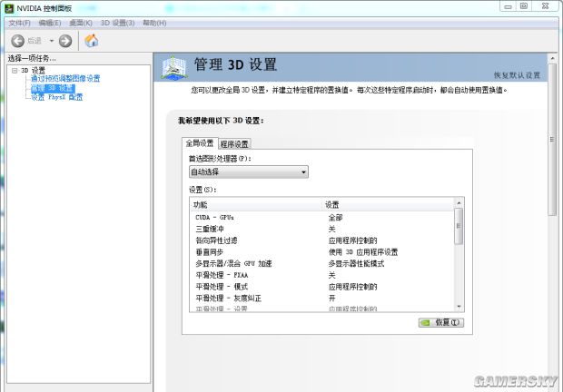Select 垂直同步 setting row
Image resolution: width=563 pixels, height=392 pixels.
pyautogui.click(x=322, y=252)
